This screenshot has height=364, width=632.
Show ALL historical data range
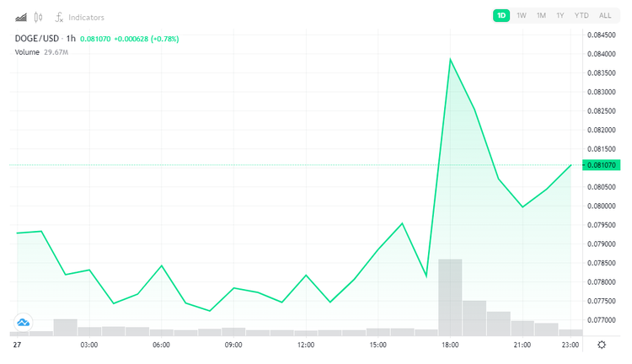pyautogui.click(x=605, y=15)
